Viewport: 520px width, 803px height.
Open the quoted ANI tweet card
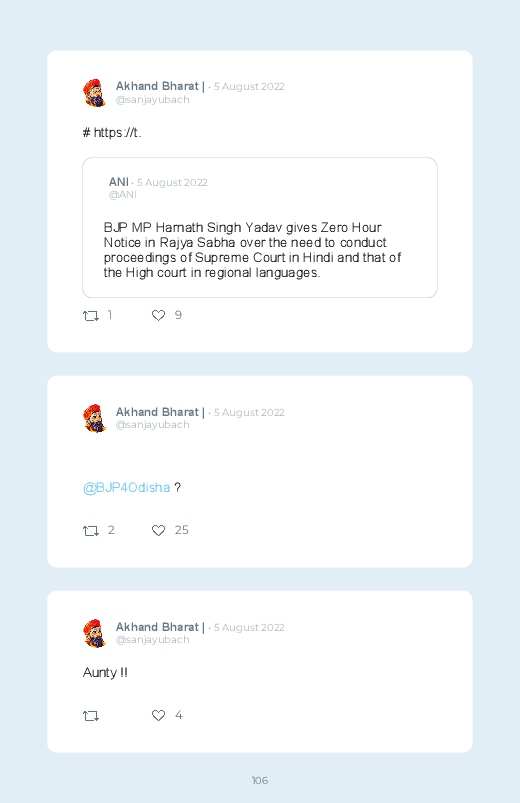[x=260, y=227]
